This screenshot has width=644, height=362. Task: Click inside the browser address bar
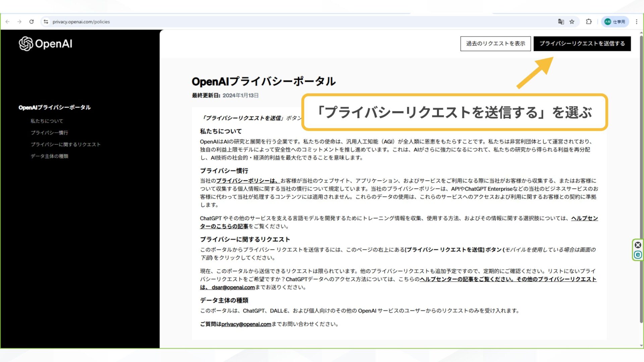pos(134,21)
